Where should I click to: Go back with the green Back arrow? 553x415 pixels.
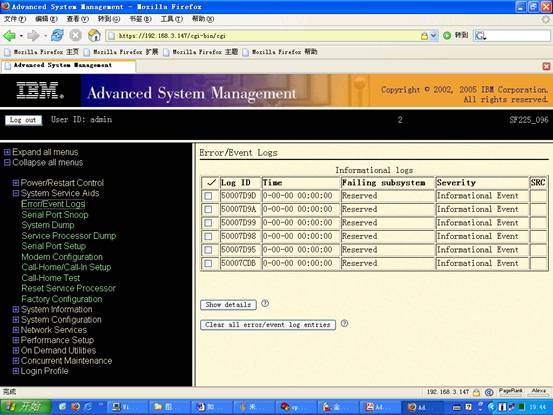tap(10, 36)
